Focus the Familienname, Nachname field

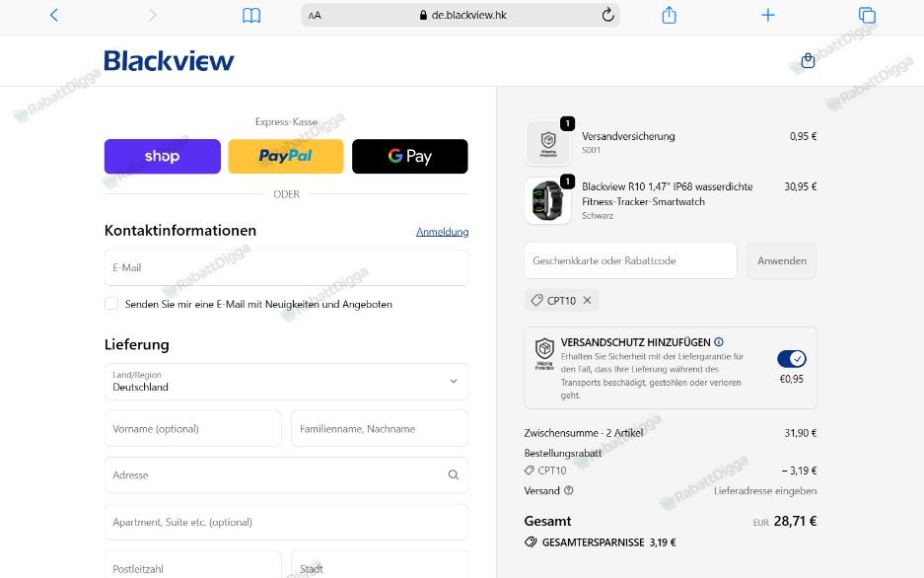(x=380, y=428)
